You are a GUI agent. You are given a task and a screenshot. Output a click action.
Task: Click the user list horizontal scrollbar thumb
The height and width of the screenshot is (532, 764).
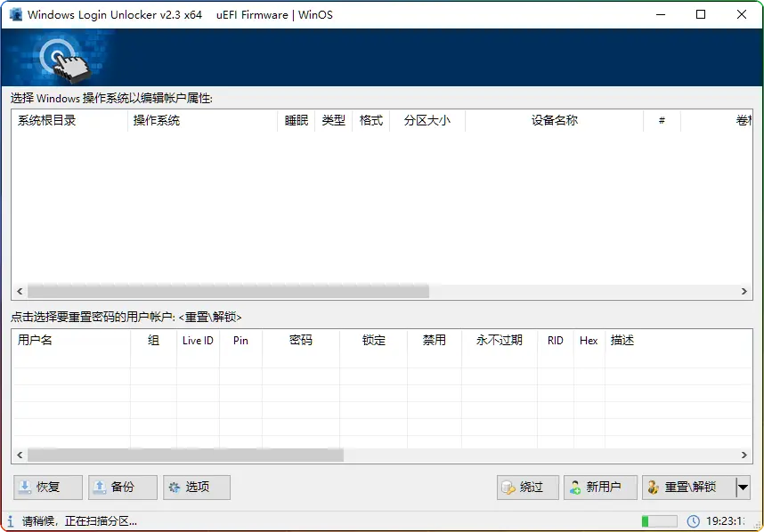pyautogui.click(x=185, y=455)
